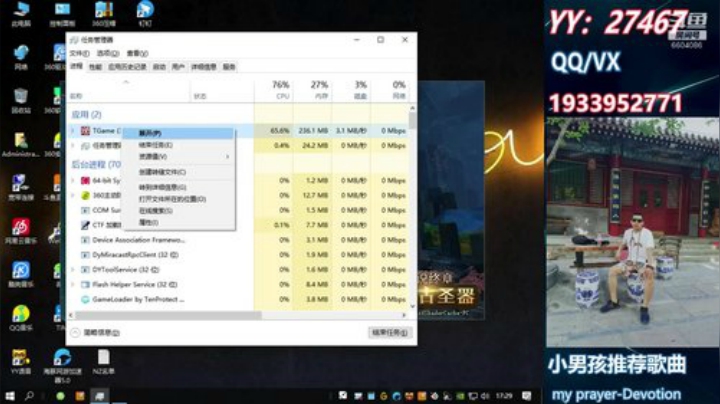Open the Options menu in Task Manager
Image resolution: width=720 pixels, height=404 pixels.
pyautogui.click(x=108, y=53)
